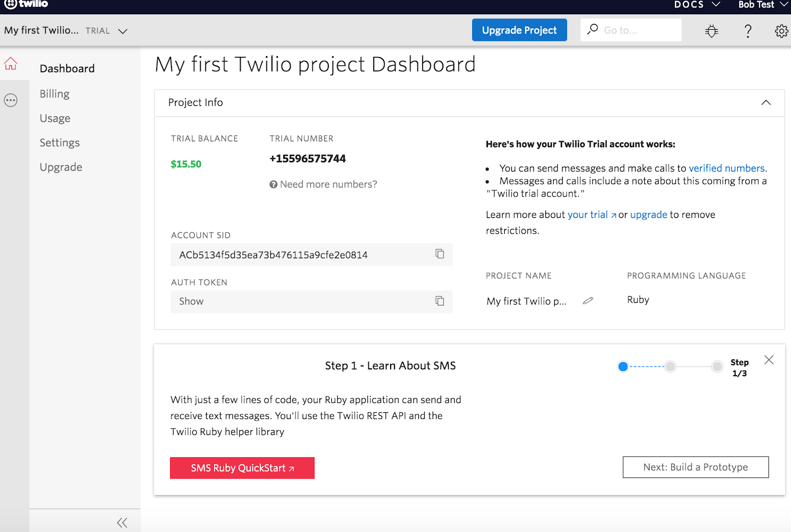791x532 pixels.
Task: Click the search magnifier icon
Action: (x=592, y=29)
